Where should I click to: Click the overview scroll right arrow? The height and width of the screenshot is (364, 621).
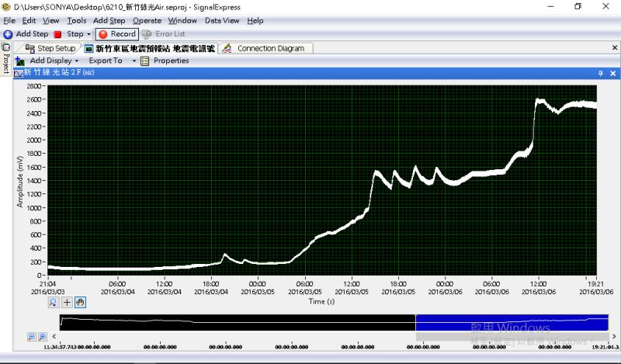point(614,336)
